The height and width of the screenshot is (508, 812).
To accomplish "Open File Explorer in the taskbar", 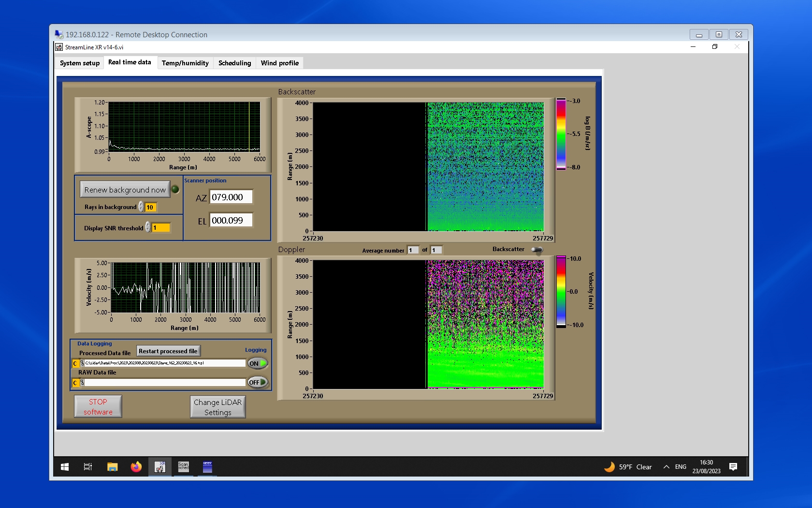I will pyautogui.click(x=113, y=467).
